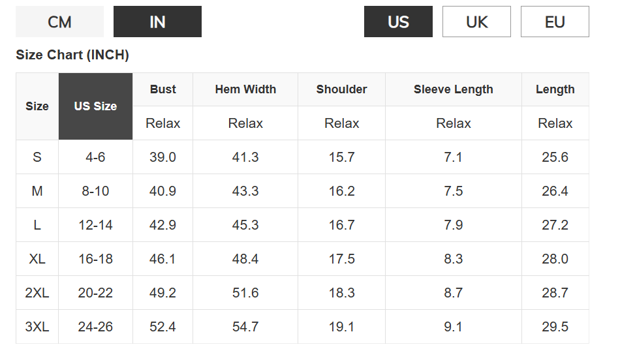The width and height of the screenshot is (620, 364).
Task: Click US size 12-14 cell
Action: 95,225
